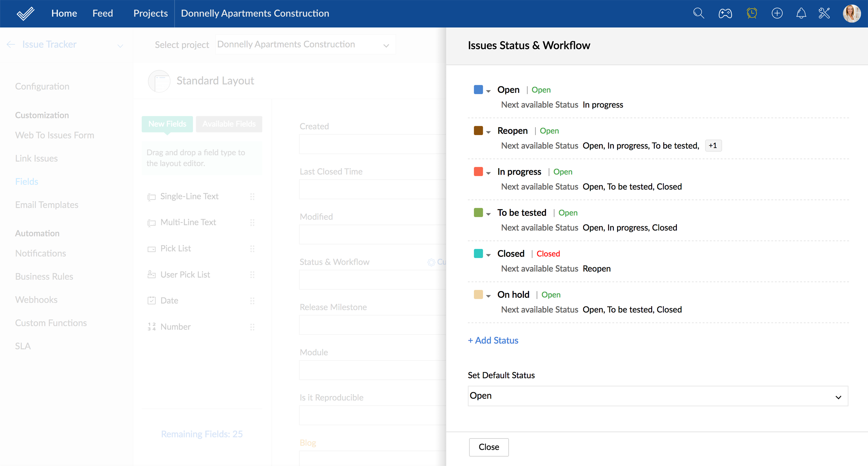Open the Set Default Status dropdown

click(657, 396)
